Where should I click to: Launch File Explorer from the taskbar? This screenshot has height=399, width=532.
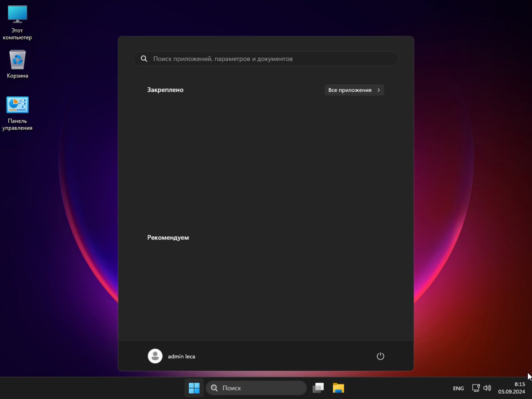pos(338,388)
